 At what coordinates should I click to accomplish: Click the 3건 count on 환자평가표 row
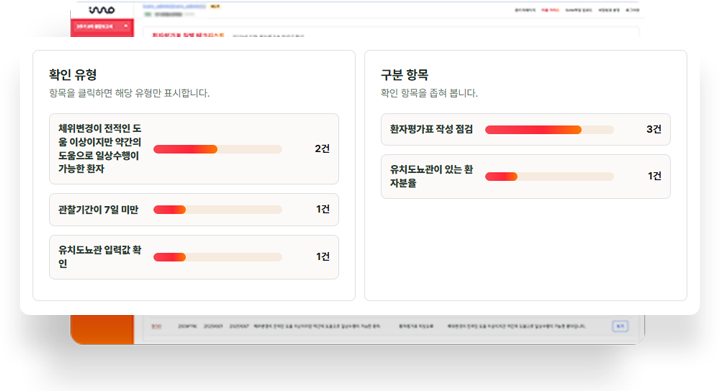653,129
